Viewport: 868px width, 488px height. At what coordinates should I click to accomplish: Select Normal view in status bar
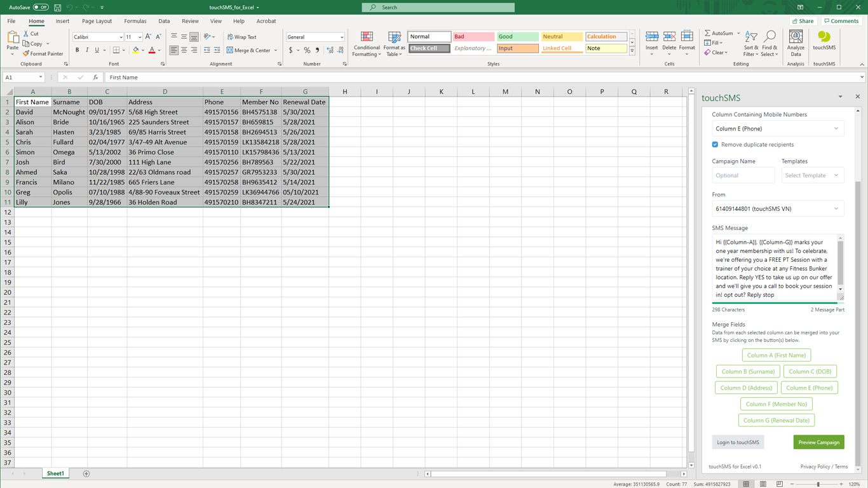pos(747,484)
